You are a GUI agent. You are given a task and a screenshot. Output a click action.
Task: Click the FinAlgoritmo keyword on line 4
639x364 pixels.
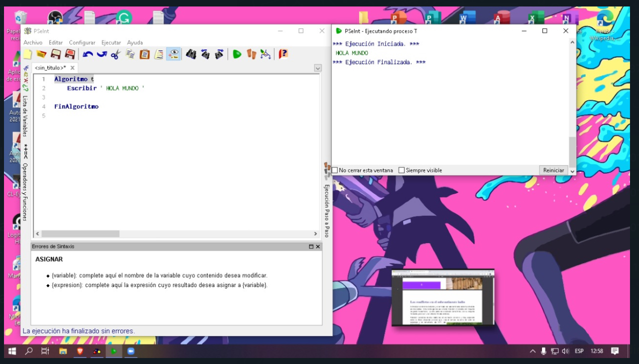76,107
